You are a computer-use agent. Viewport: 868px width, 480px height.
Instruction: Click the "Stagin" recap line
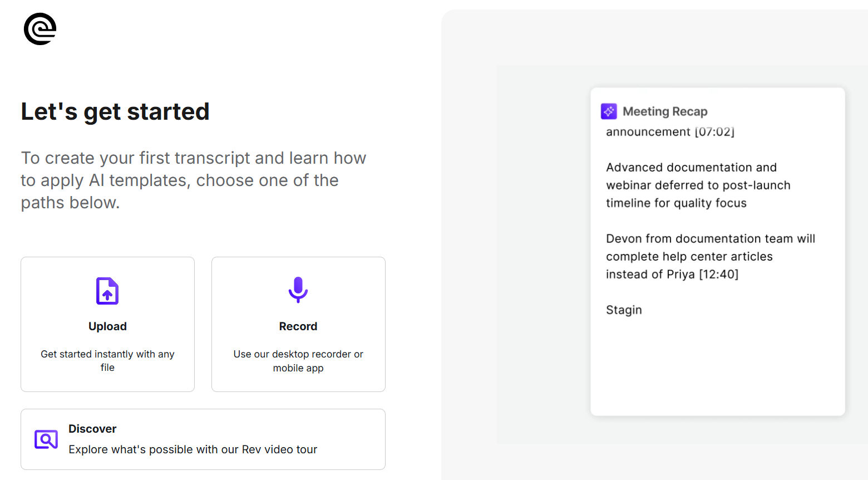pos(624,310)
